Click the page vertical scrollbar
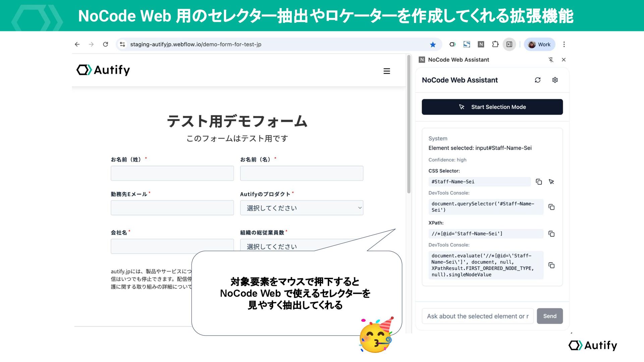644x362 pixels. pos(409,125)
